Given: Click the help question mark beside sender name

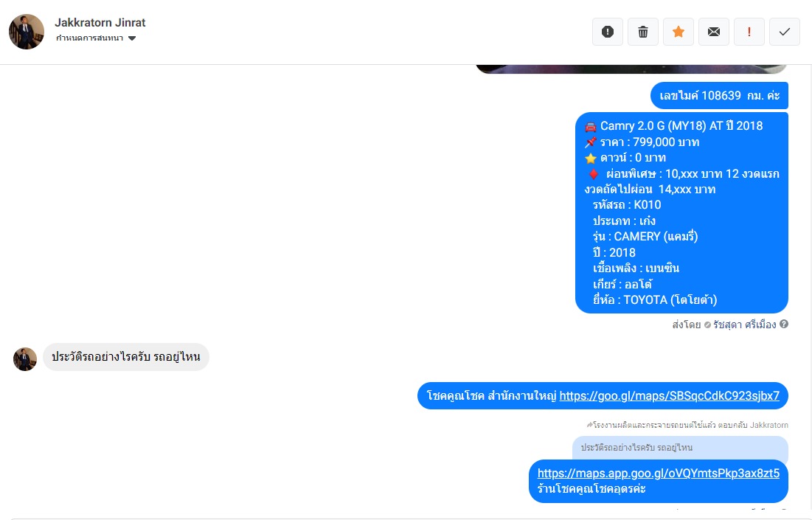Looking at the screenshot, I should pos(784,325).
